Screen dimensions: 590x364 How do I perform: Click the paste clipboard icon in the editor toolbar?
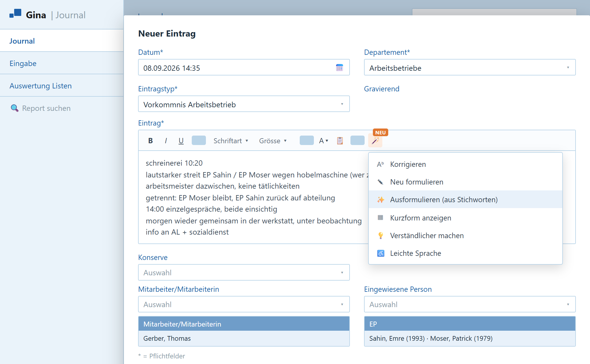coord(340,141)
